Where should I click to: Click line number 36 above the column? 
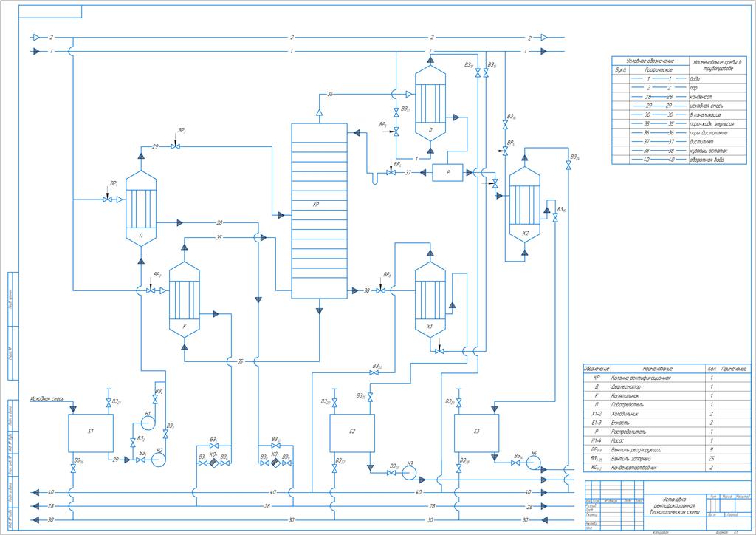330,94
